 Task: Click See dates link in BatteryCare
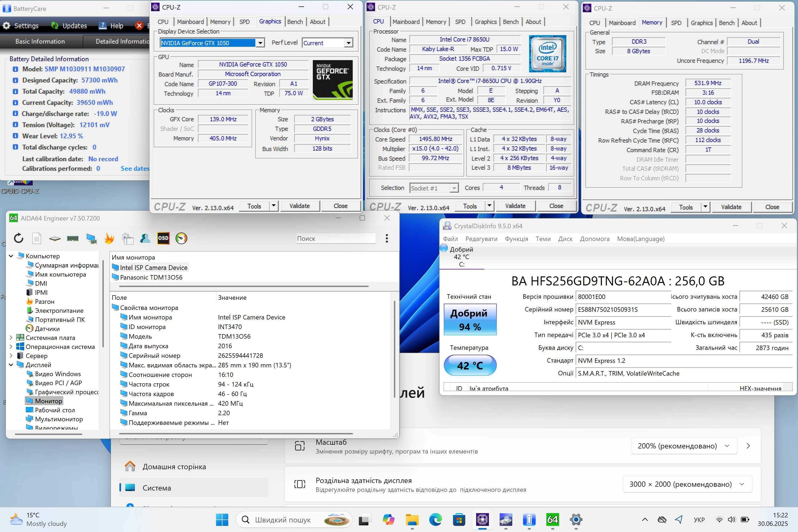135,169
